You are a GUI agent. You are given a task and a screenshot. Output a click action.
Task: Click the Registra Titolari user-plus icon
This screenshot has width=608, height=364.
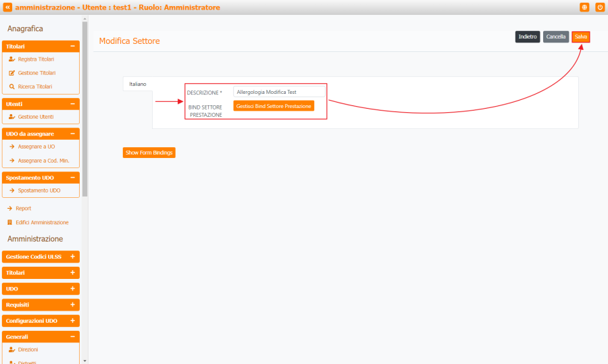11,59
